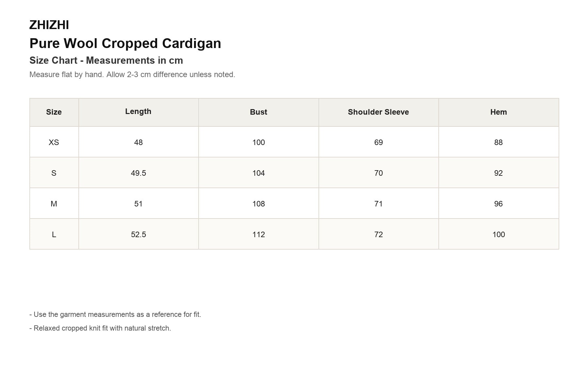
Task: Click the Bust column header
Action: (x=258, y=112)
